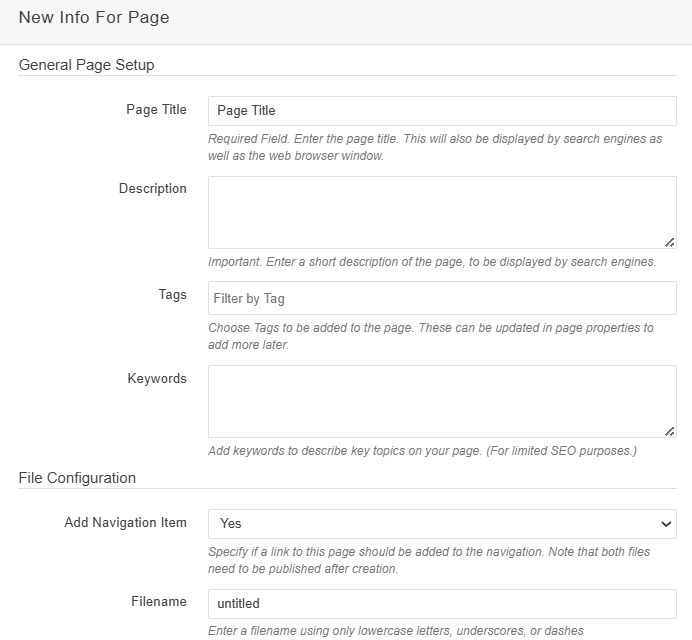
Task: Click the Filename field containing untitled
Action: coord(441,604)
